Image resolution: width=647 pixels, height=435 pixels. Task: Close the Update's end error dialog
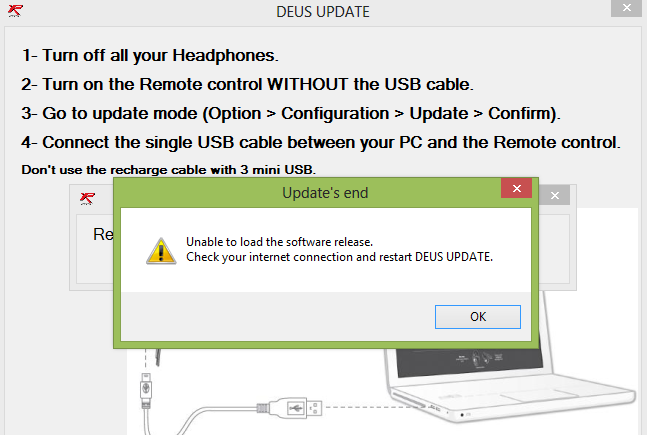pos(515,191)
